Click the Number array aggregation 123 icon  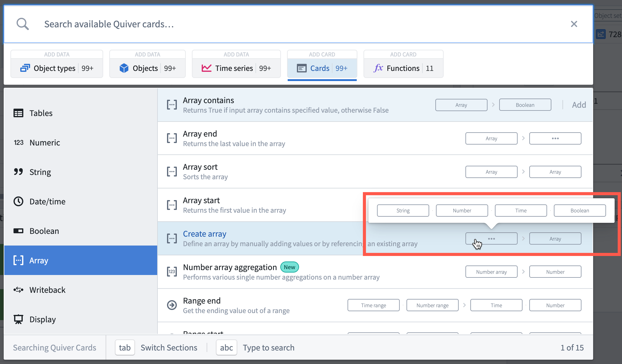pos(172,272)
